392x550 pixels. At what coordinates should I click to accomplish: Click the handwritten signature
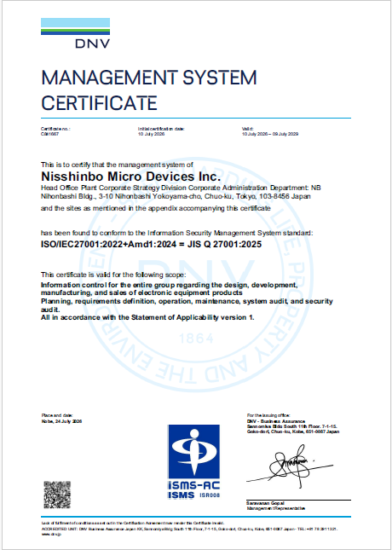click(x=290, y=466)
